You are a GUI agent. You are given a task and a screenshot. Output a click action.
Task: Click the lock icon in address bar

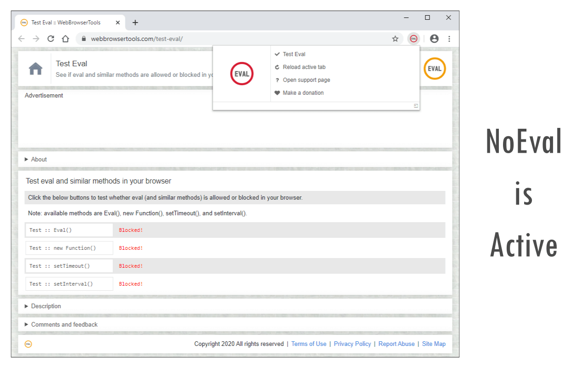tap(84, 39)
